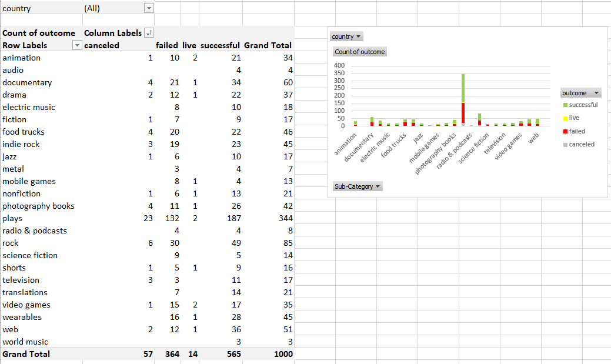Click the Count of outcome chart field button
The height and width of the screenshot is (364, 611).
359,51
